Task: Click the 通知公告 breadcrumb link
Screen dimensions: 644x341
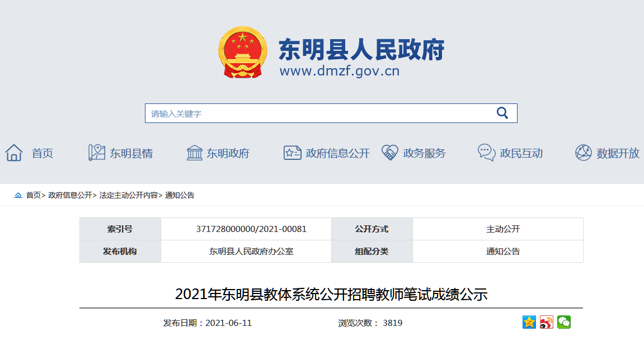Action: (180, 195)
